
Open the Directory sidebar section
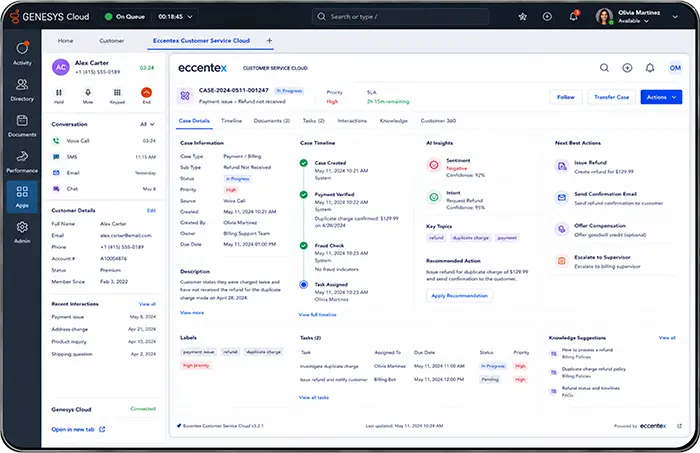click(22, 90)
